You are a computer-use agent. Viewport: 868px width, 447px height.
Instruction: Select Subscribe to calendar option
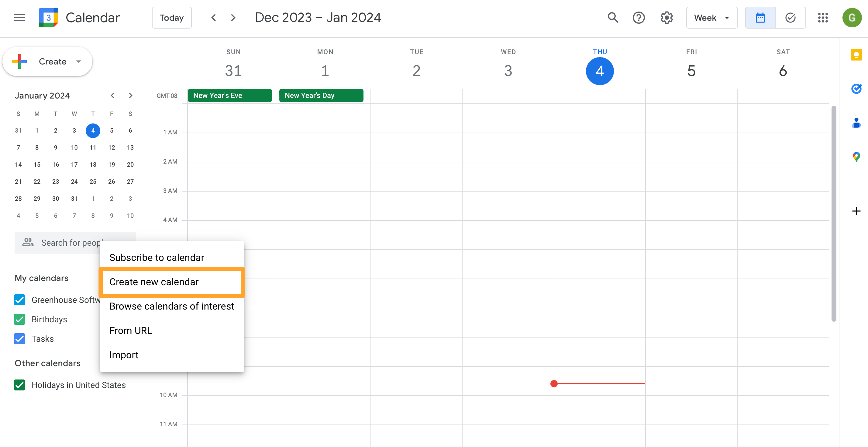click(x=157, y=257)
